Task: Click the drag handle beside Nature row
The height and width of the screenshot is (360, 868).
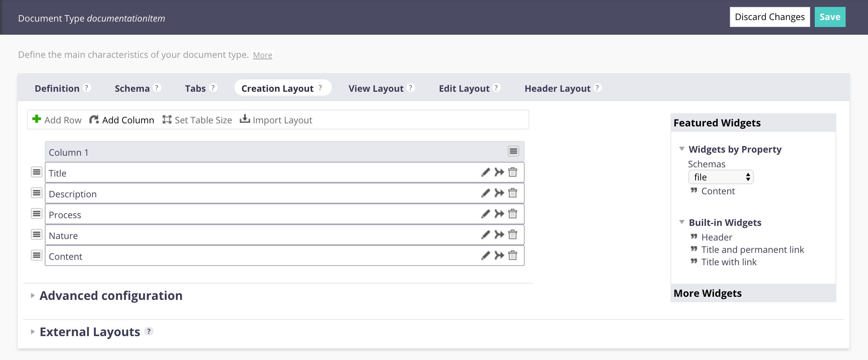Action: click(x=37, y=234)
